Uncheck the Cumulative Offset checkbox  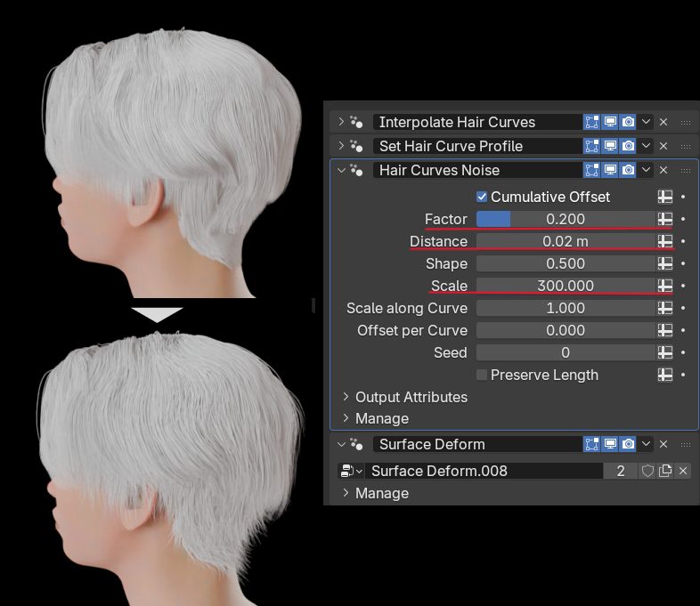(482, 197)
